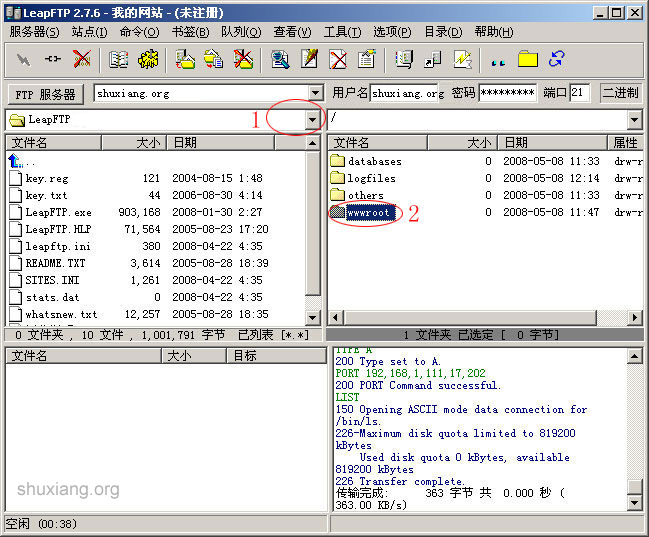
Task: Click the blue refresh arrows icon
Action: click(x=556, y=59)
